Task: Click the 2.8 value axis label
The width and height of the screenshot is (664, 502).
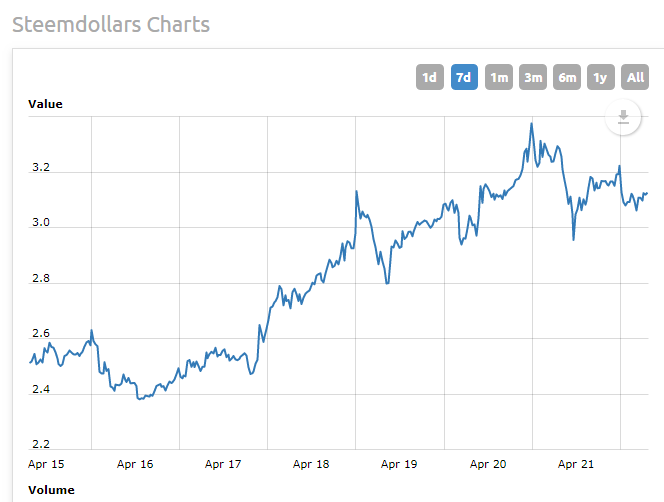Action: point(40,279)
